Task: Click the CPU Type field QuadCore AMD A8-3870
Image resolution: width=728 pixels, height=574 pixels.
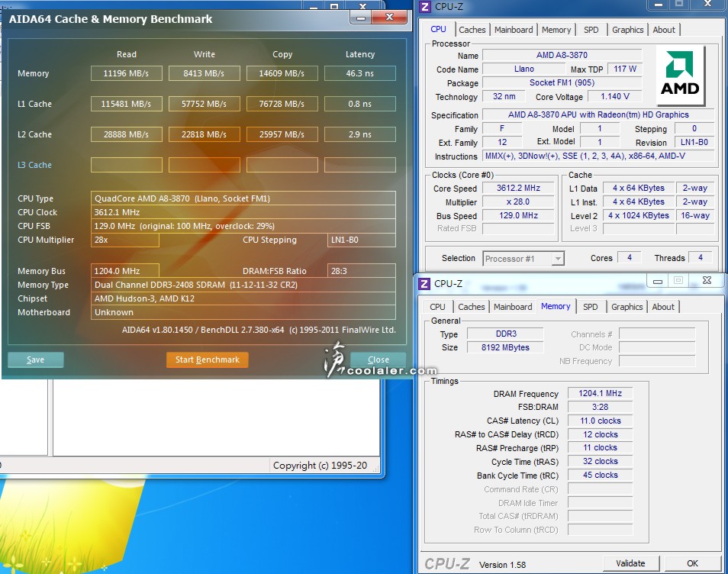Action: [243, 198]
